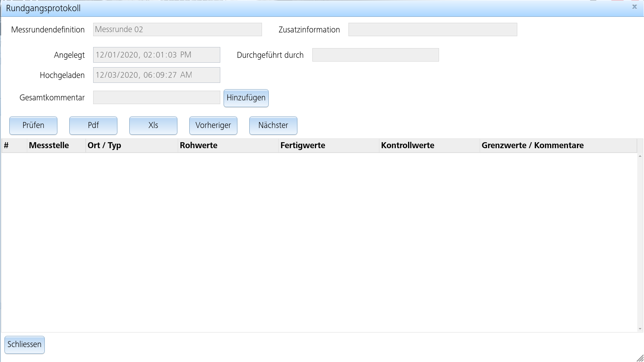Select the Angelegt timestamp field

(x=157, y=55)
